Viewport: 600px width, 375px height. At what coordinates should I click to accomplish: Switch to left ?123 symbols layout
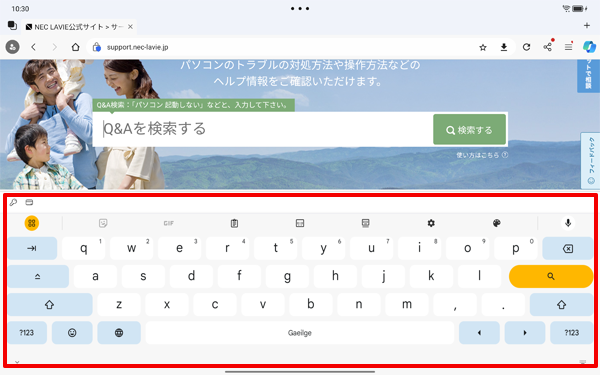pyautogui.click(x=27, y=333)
